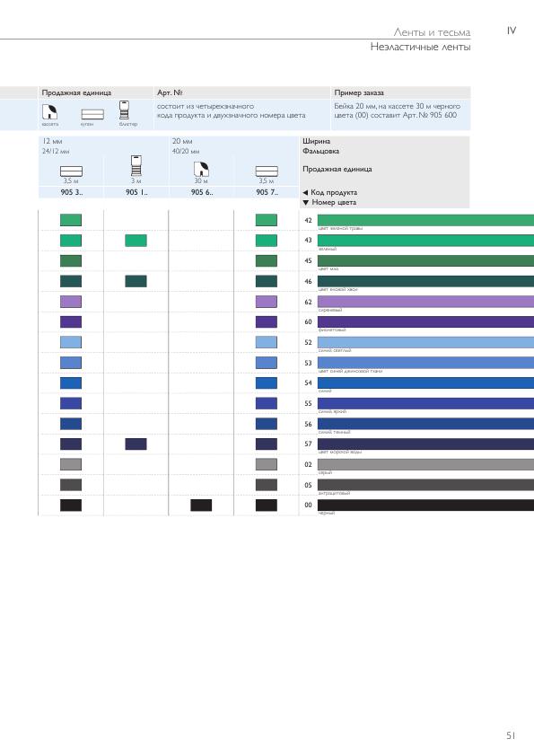Click the Арт. № header
The image size is (534, 756).
[x=170, y=92]
